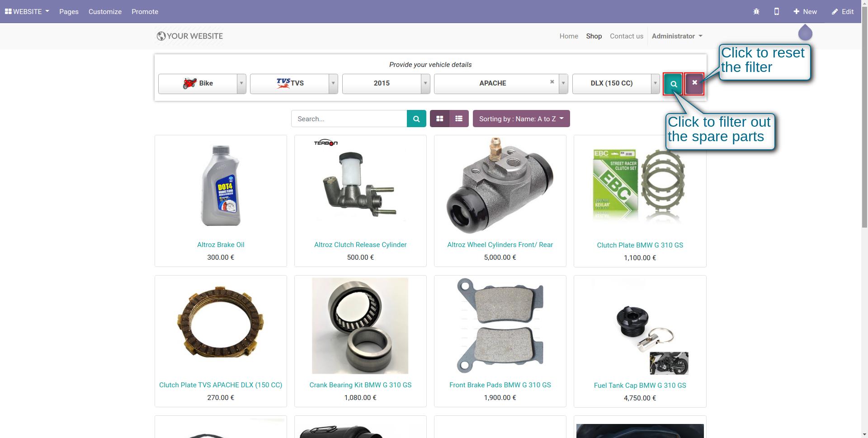The height and width of the screenshot is (438, 868).
Task: Open Clutch Plate TVS APACHE DLX link
Action: pos(221,385)
